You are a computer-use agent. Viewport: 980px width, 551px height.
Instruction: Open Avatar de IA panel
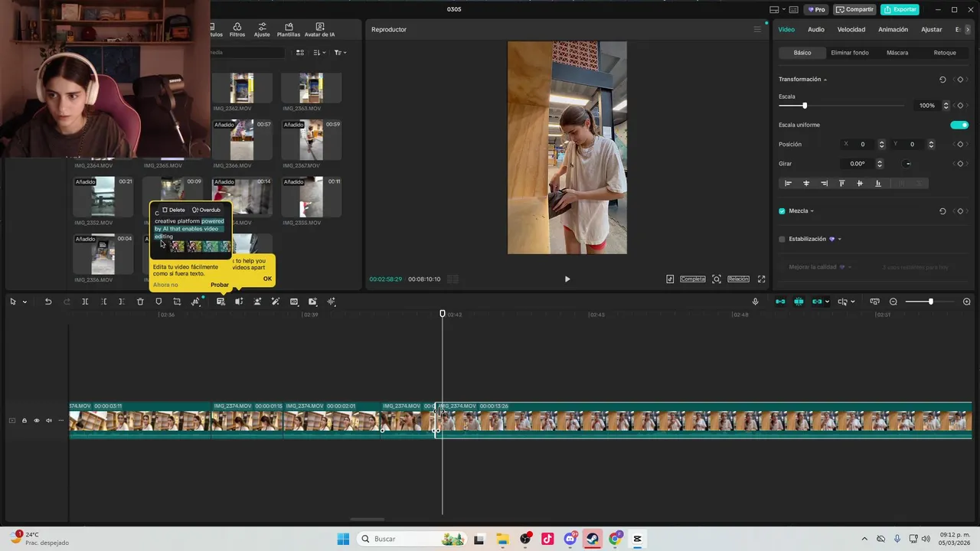point(319,30)
